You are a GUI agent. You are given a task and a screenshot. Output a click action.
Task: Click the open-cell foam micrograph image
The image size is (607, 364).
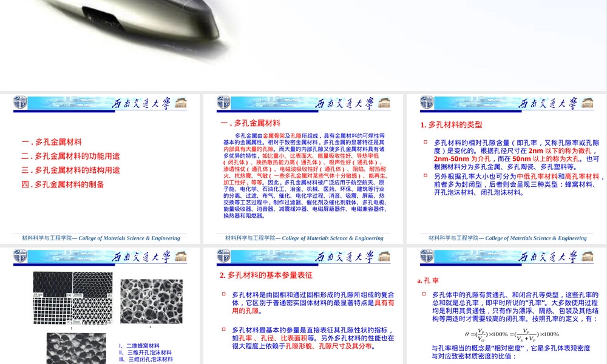coord(151,302)
